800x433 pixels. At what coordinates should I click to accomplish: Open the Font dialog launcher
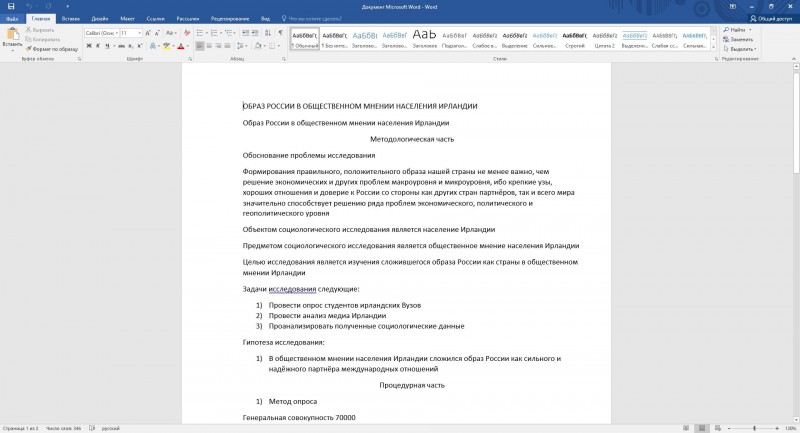click(190, 59)
